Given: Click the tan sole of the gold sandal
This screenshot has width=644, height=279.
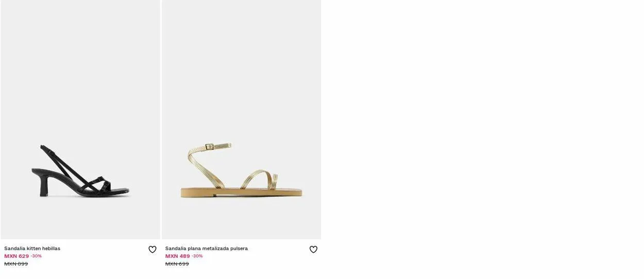Looking at the screenshot, I should (x=241, y=192).
